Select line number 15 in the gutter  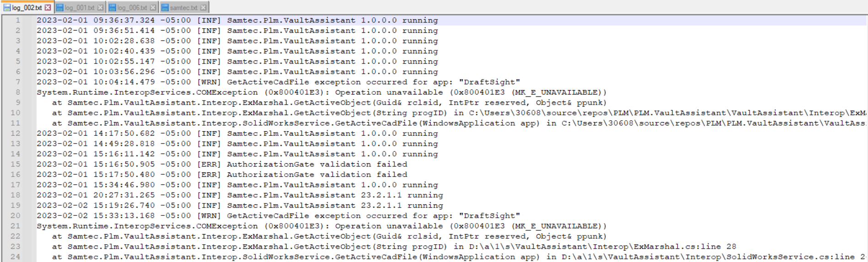point(16,164)
